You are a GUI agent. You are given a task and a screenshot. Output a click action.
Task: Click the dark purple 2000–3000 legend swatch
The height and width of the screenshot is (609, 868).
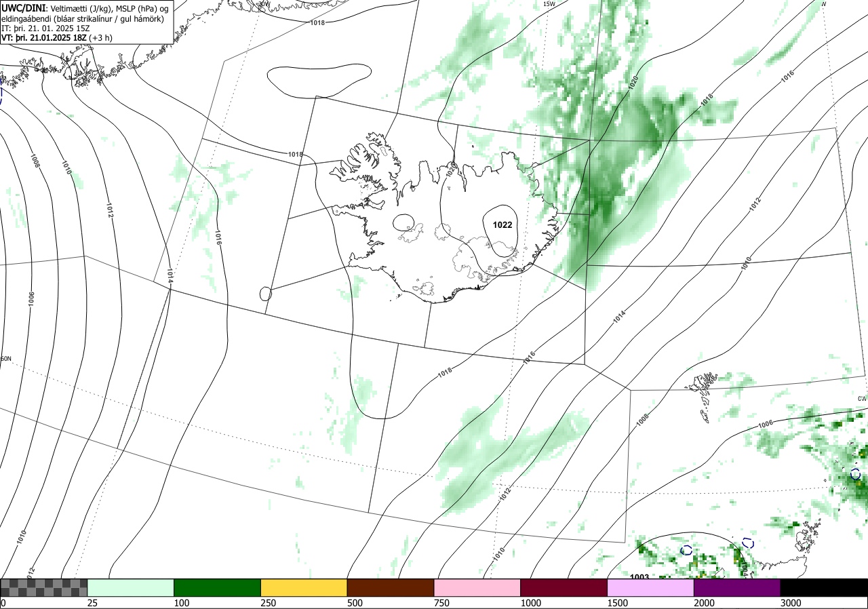(x=737, y=587)
